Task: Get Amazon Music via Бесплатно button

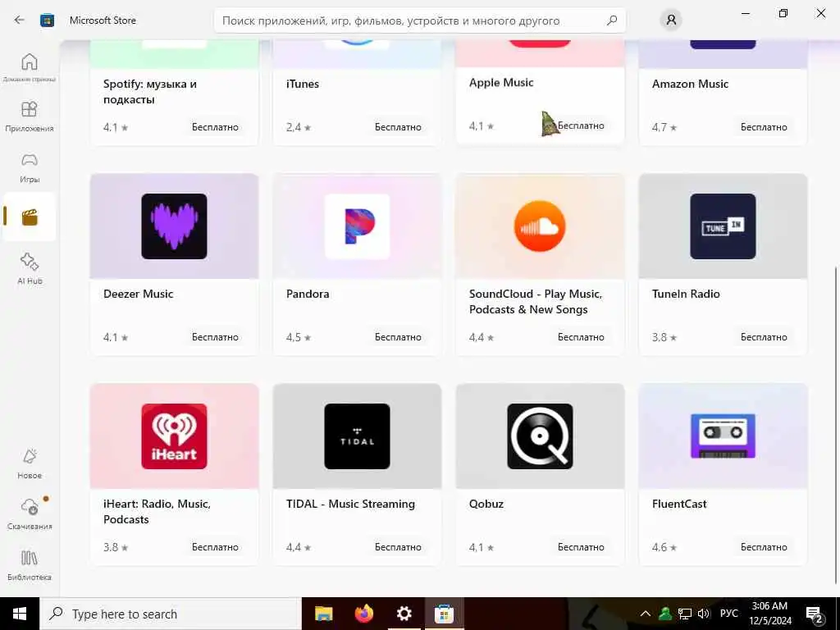Action: pos(764,127)
